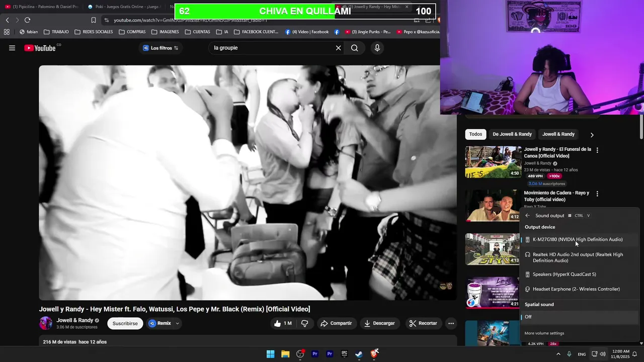The height and width of the screenshot is (362, 644).
Task: Open the Jowell & Randy channel name link
Action: 74,320
